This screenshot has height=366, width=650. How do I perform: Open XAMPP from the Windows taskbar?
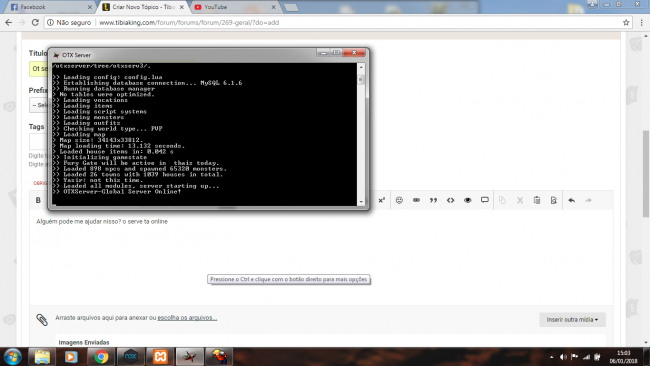160,356
